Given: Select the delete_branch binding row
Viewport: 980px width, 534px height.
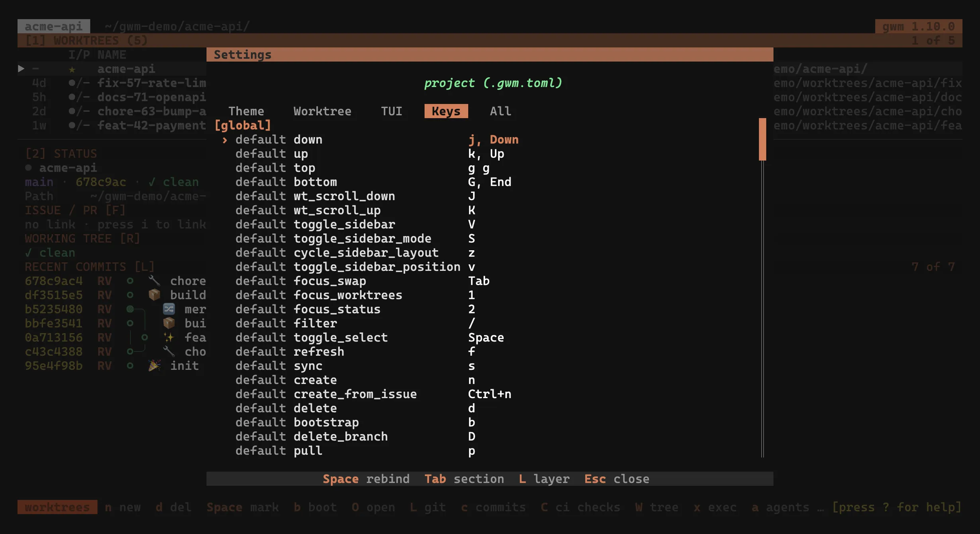Looking at the screenshot, I should pos(482,436).
